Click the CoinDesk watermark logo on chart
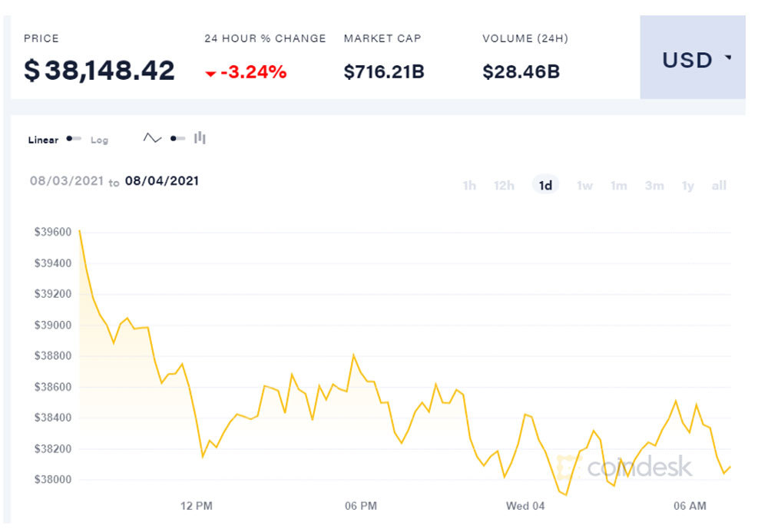 click(626, 466)
